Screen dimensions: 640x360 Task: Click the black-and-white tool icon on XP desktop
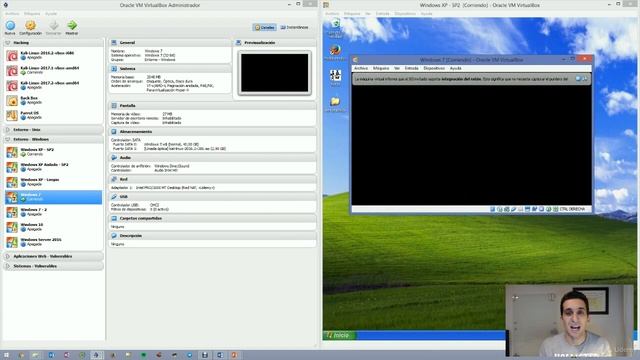pos(336,75)
